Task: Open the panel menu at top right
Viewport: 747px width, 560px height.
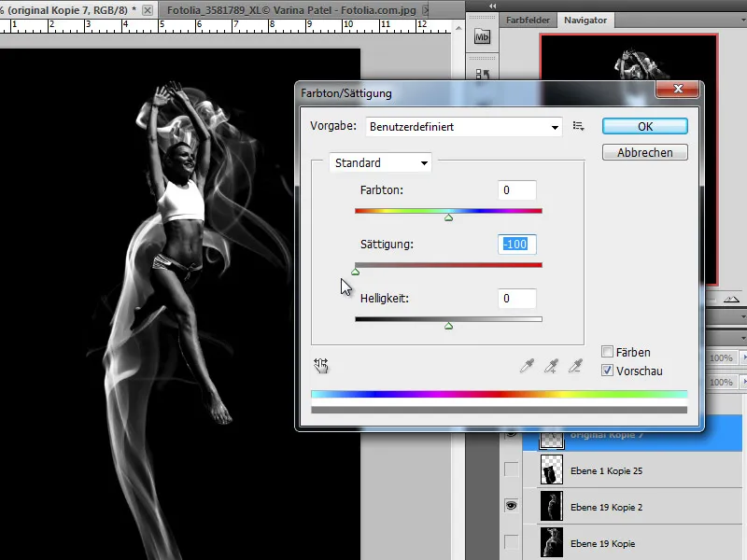Action: 742,20
